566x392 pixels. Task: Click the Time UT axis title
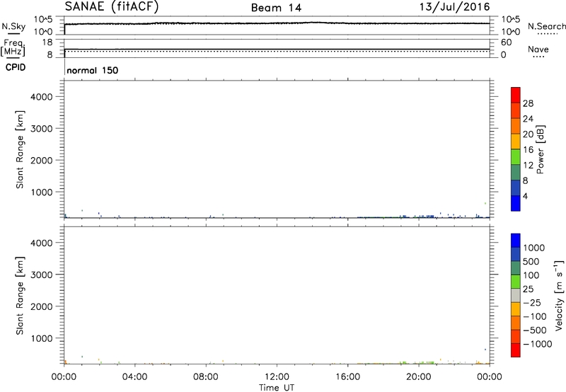[277, 387]
